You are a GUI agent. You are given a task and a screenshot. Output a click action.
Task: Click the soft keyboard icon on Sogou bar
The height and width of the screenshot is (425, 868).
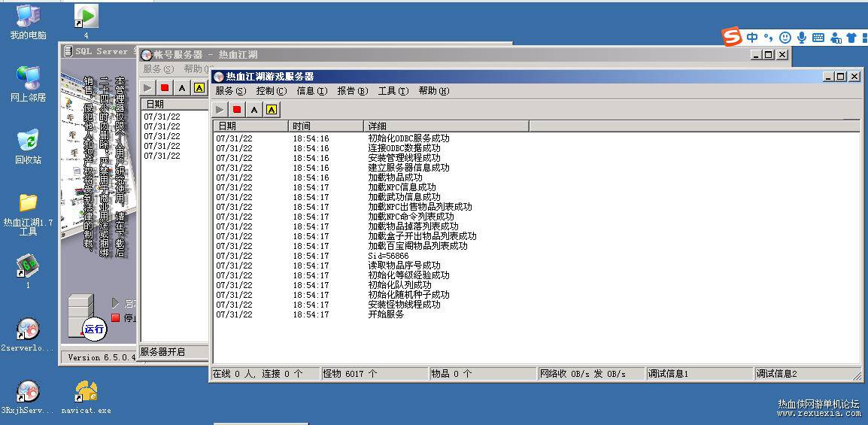tap(818, 38)
